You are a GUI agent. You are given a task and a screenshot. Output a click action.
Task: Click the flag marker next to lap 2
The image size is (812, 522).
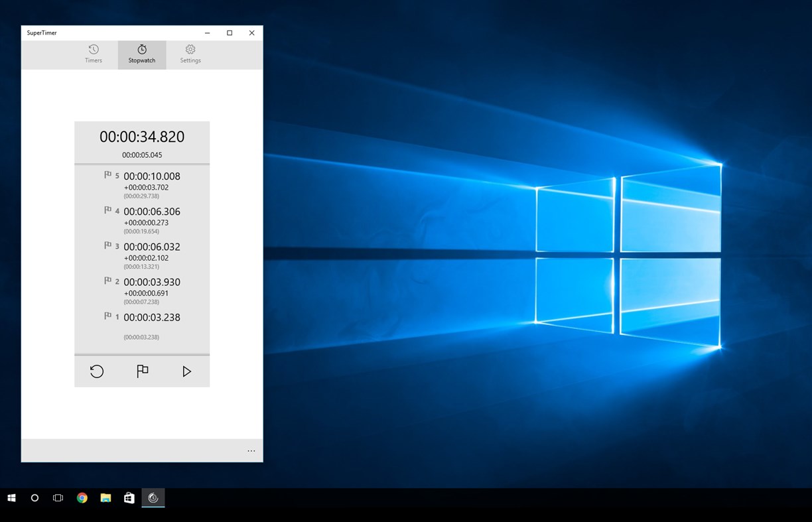tap(108, 281)
